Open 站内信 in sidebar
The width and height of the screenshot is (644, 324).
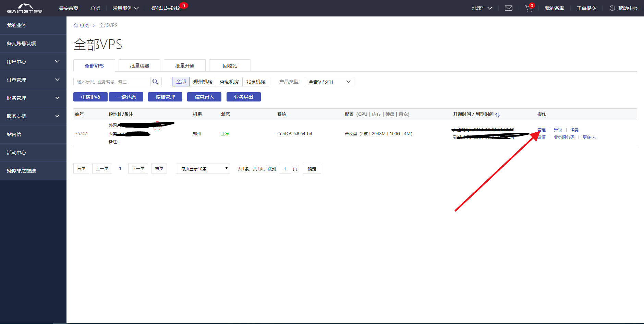pos(33,134)
